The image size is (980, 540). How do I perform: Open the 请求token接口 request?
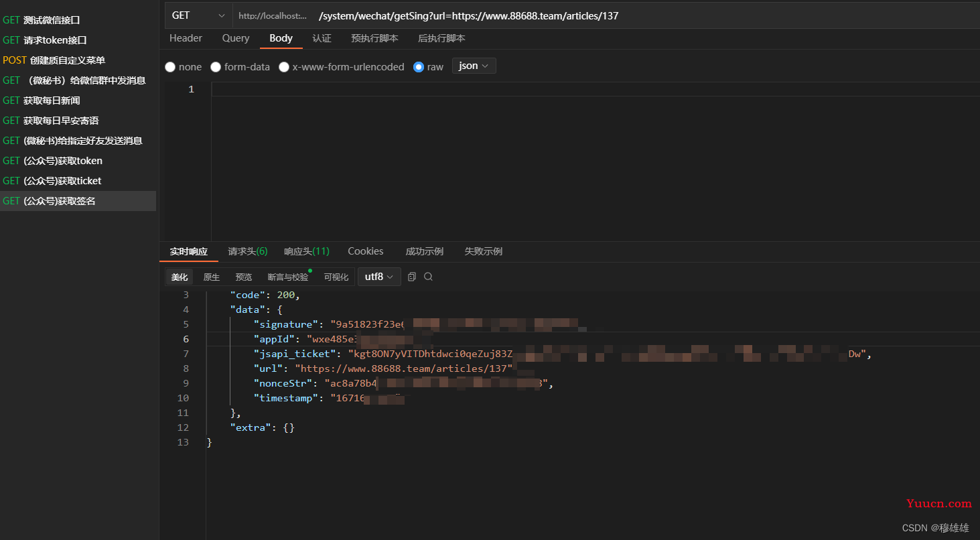click(78, 40)
